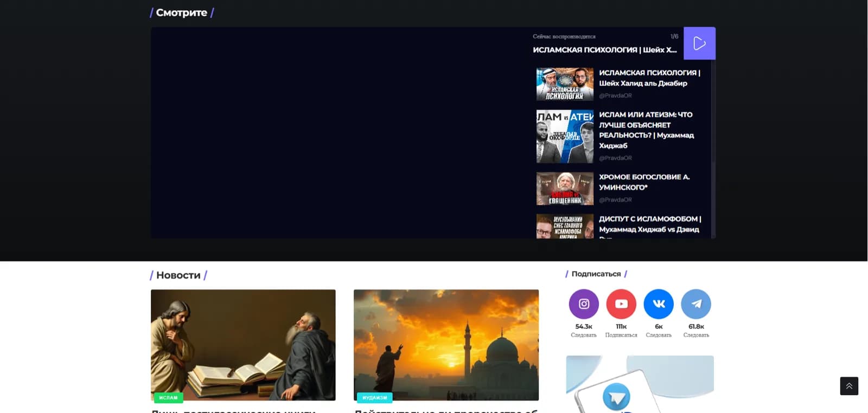Click '@PravdaOR' under 'Мухаммад Хиджаб'
This screenshot has height=413, width=868.
(615, 158)
